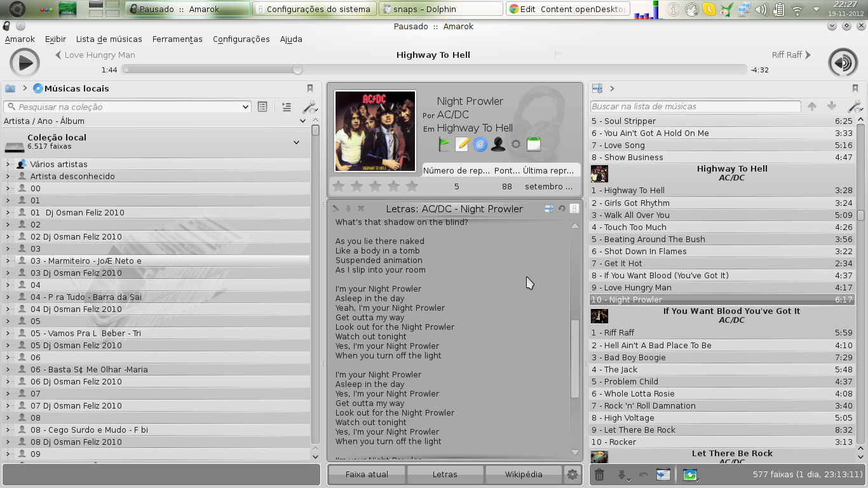Open the Lista de músicas menu

point(109,39)
